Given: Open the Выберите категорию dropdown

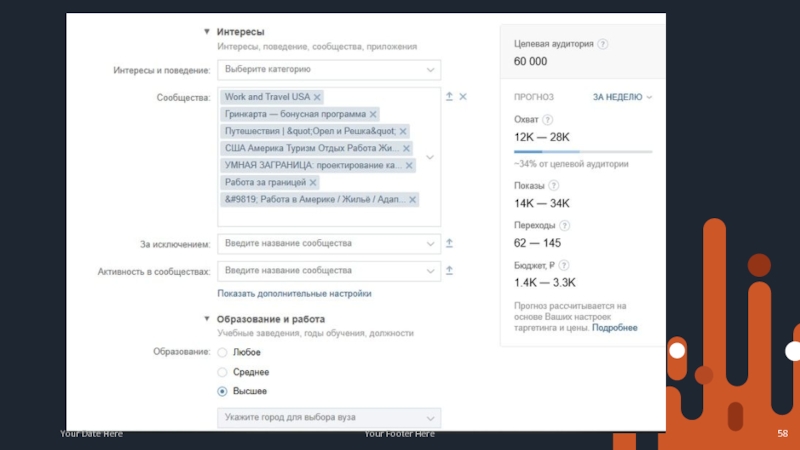Looking at the screenshot, I should click(x=329, y=70).
